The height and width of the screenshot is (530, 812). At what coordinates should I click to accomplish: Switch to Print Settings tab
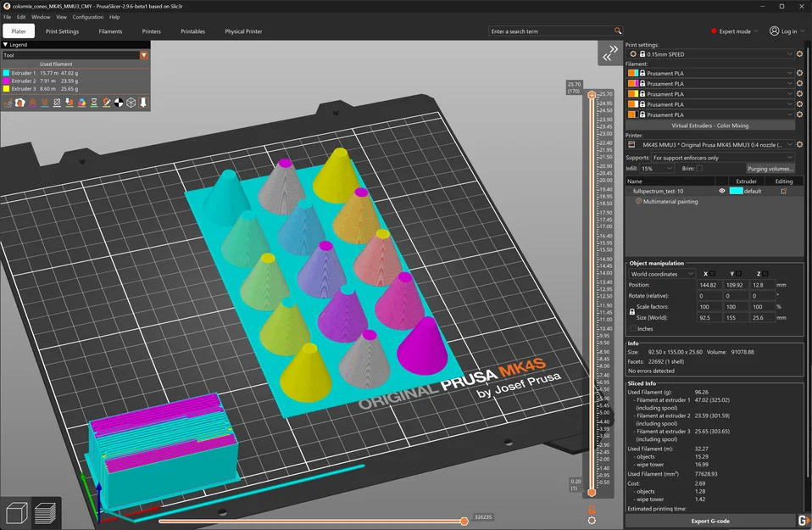click(x=62, y=31)
